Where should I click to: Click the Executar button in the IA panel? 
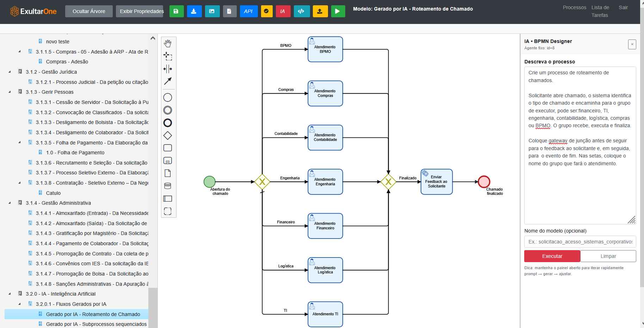click(552, 256)
